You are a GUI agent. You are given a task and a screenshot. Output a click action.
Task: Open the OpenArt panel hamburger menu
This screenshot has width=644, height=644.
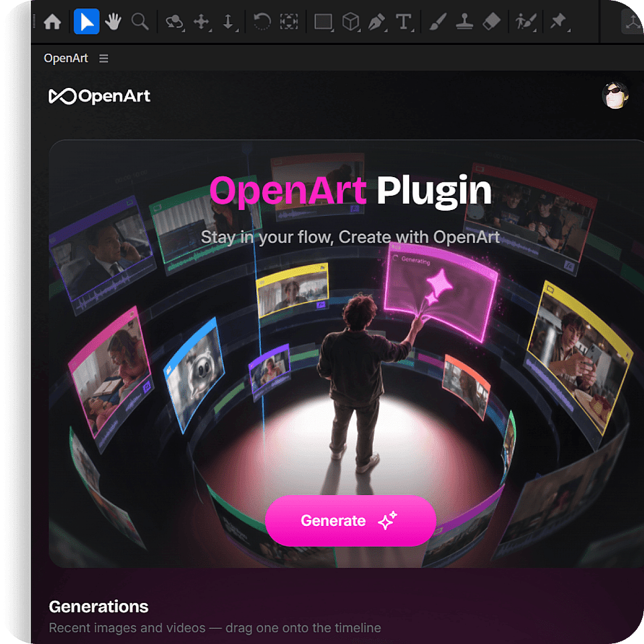pyautogui.click(x=103, y=58)
